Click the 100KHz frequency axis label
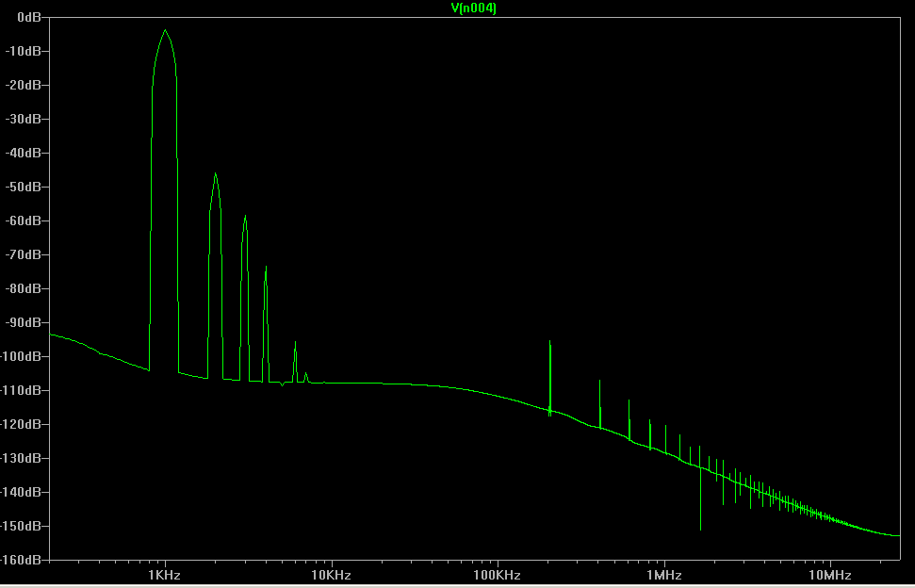915x588 pixels. (498, 575)
